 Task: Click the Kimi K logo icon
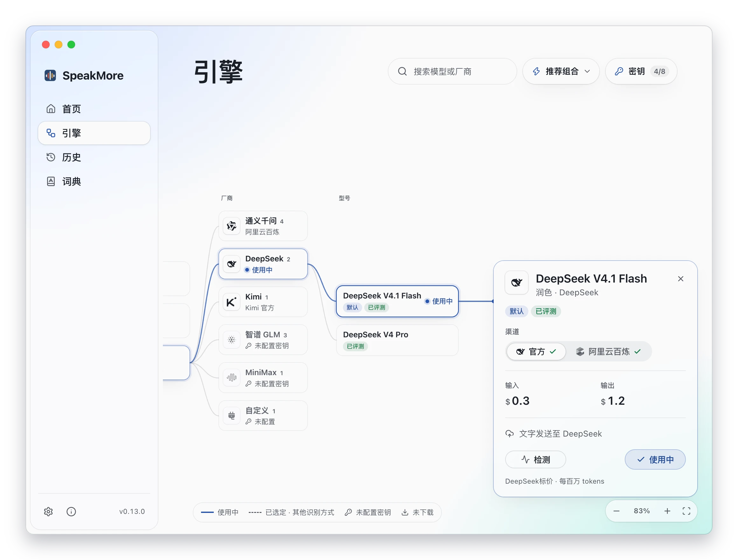232,302
